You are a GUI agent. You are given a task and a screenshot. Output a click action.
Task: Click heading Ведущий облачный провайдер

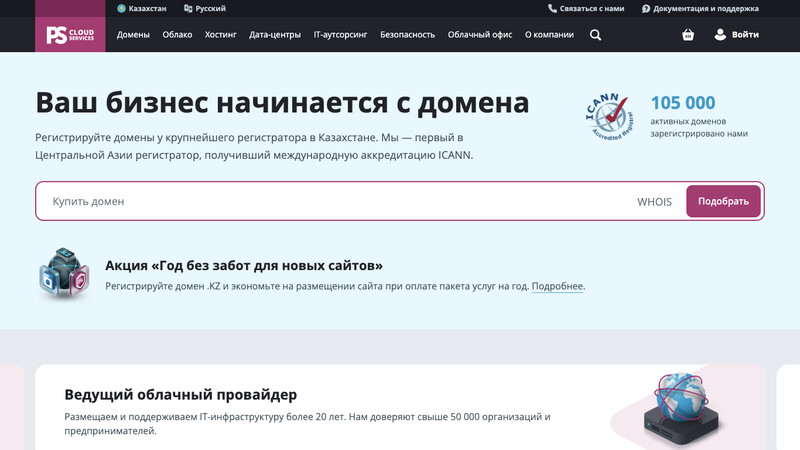(x=181, y=394)
